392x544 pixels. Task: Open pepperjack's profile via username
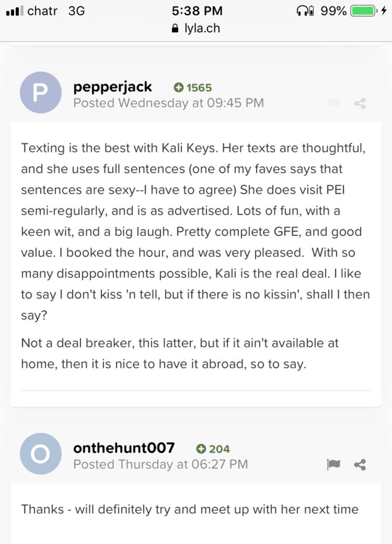[113, 87]
